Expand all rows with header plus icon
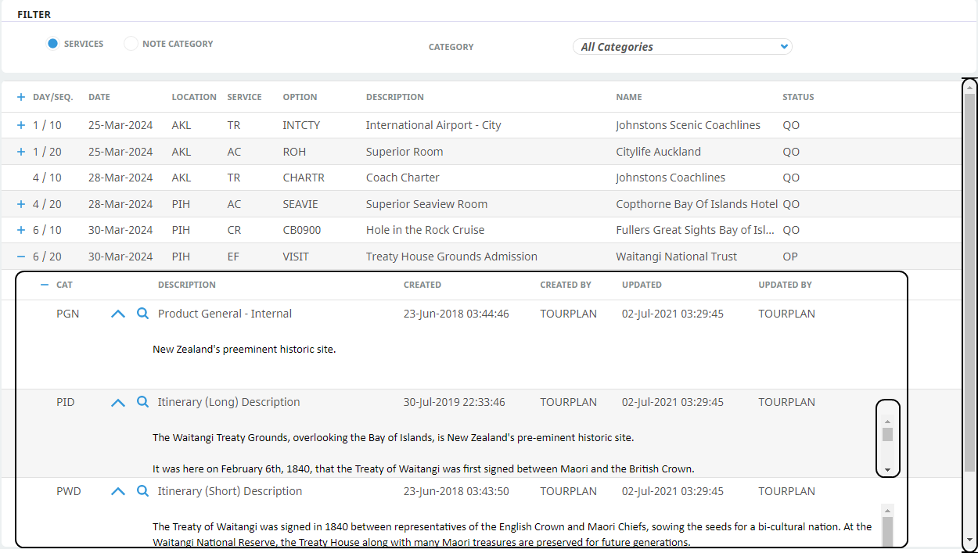The height and width of the screenshot is (560, 978). [x=21, y=97]
